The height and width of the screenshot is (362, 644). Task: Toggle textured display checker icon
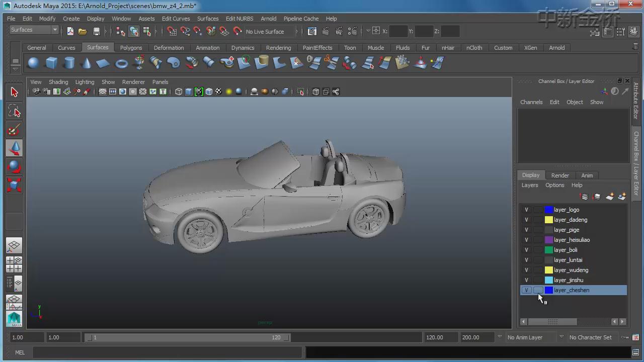coord(219,92)
